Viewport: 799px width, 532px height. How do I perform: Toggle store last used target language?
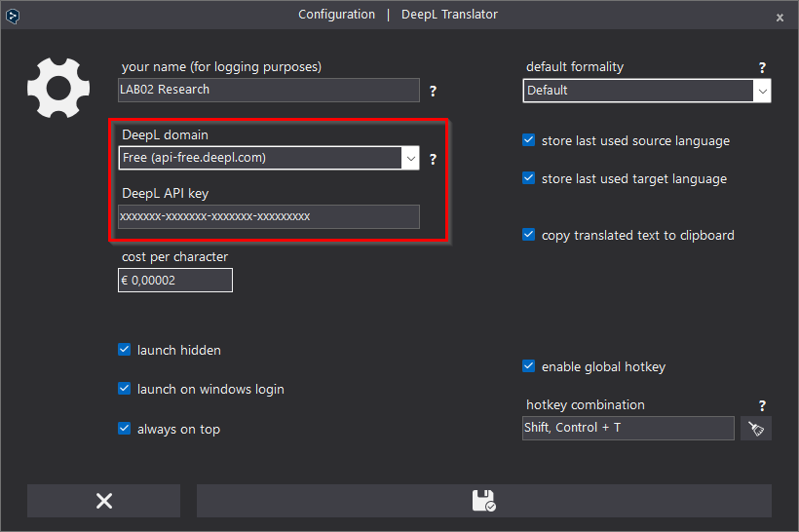529,178
